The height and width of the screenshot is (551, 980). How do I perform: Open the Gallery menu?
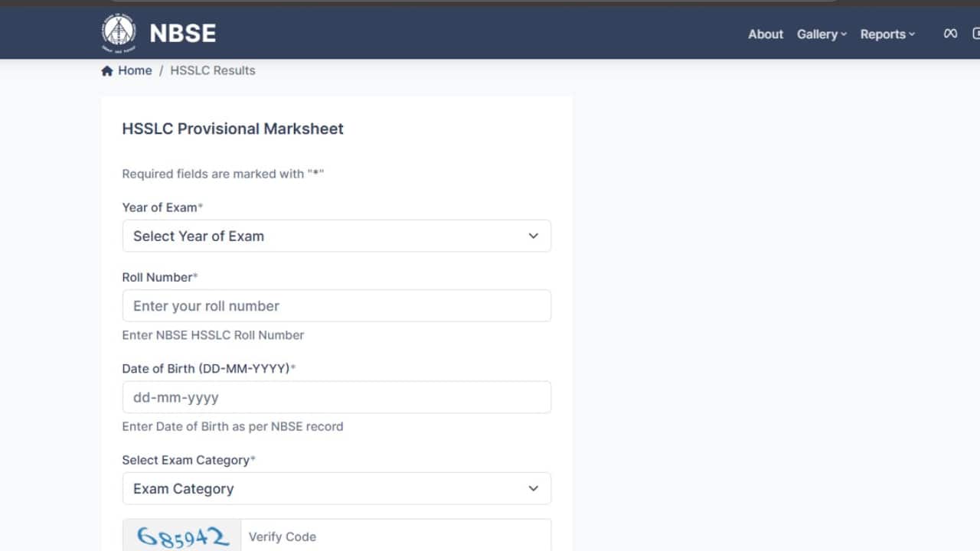coord(822,34)
